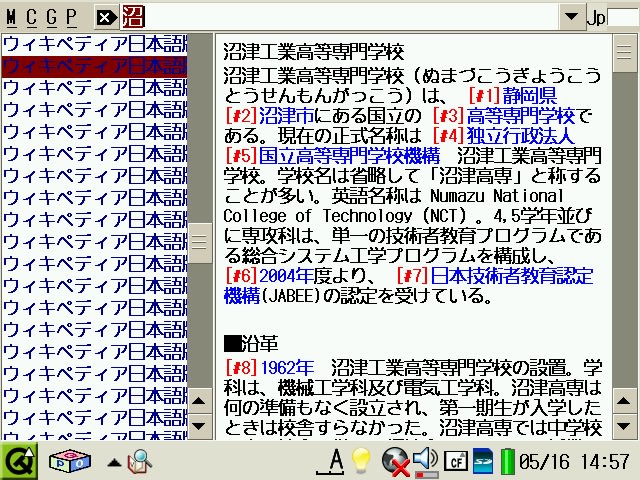Viewport: 640px width, 480px height.
Task: Follow the 沼津市 link
Action: click(x=286, y=116)
